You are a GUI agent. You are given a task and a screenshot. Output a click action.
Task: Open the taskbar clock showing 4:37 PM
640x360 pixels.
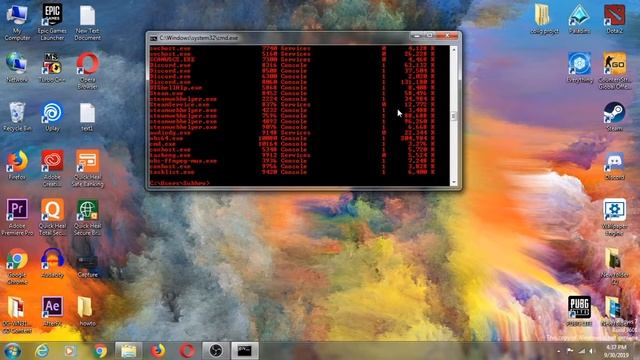click(x=616, y=351)
